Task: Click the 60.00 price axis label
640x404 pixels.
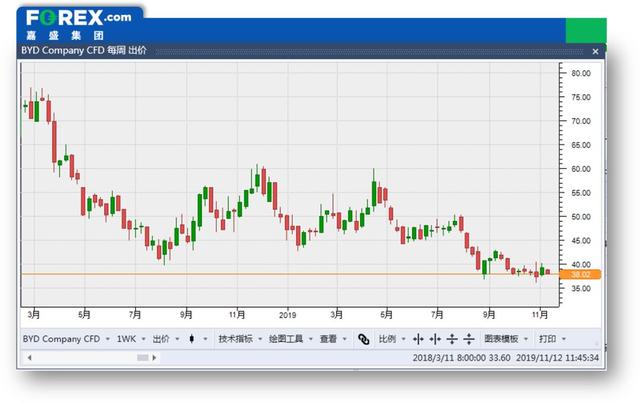Action: (581, 169)
